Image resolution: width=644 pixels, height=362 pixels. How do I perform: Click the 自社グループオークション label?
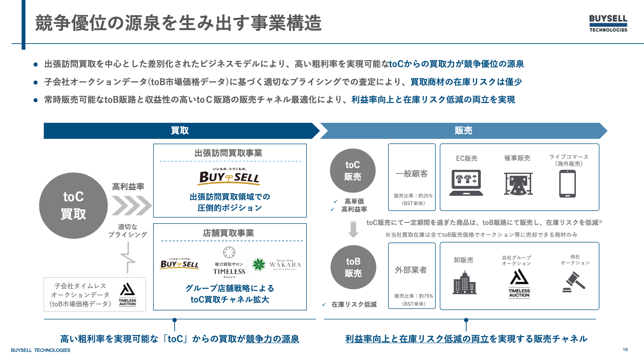pyautogui.click(x=517, y=260)
